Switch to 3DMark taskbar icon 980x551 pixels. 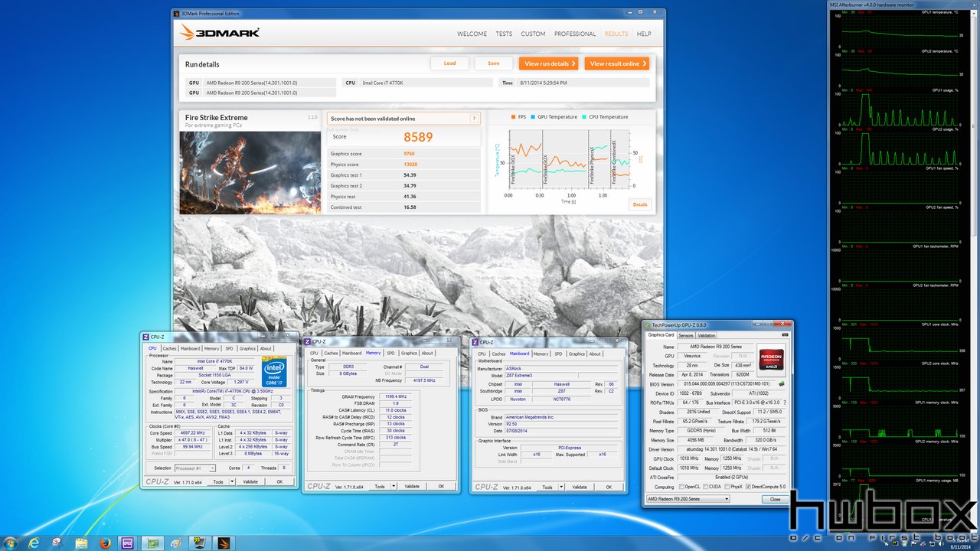click(x=224, y=543)
